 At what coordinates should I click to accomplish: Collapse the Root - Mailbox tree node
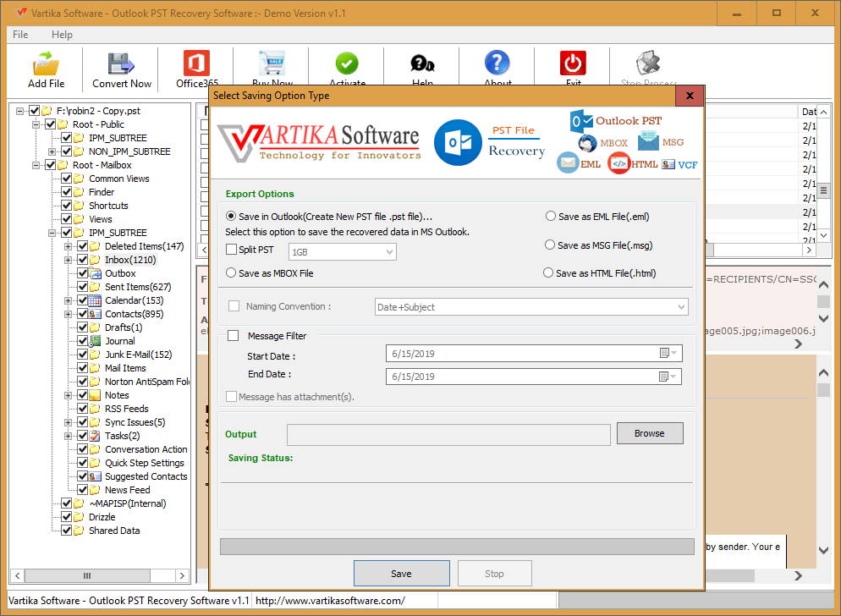tap(36, 165)
